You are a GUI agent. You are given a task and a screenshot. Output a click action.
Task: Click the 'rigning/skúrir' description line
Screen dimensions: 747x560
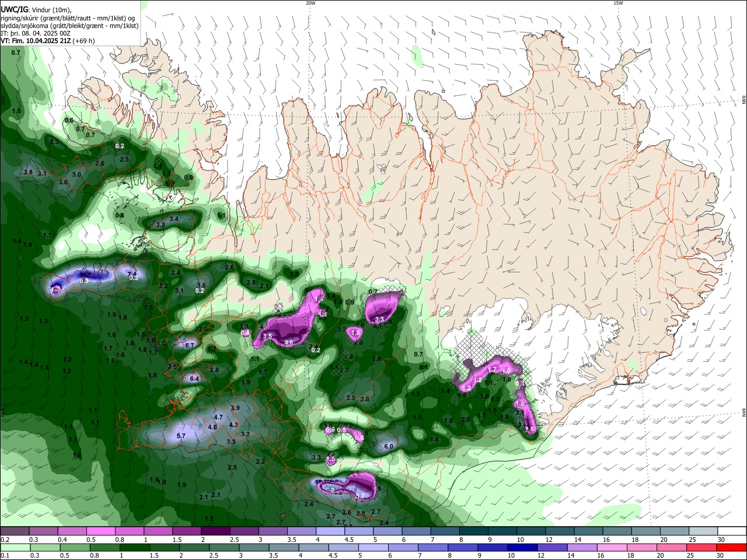68,18
